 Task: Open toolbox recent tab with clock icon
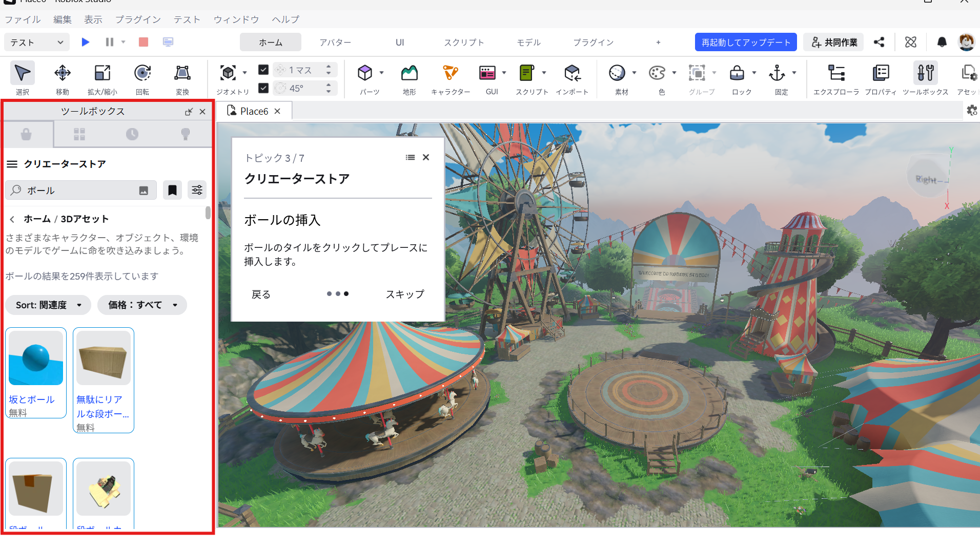pyautogui.click(x=132, y=134)
